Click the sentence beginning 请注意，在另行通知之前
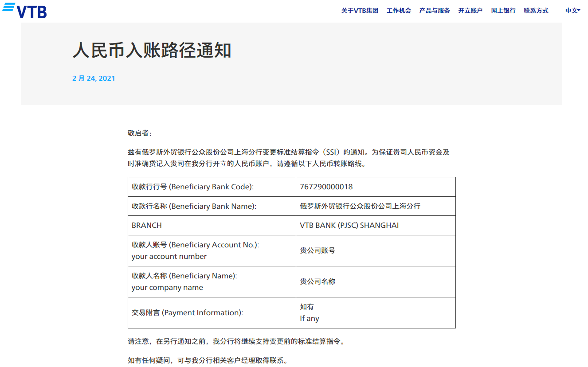Image resolution: width=588 pixels, height=367 pixels. (236, 342)
